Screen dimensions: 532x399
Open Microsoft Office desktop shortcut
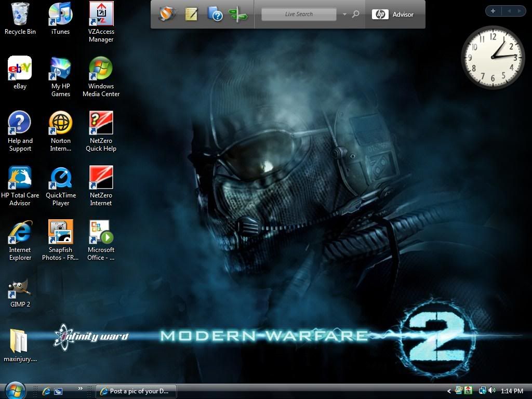(x=101, y=241)
